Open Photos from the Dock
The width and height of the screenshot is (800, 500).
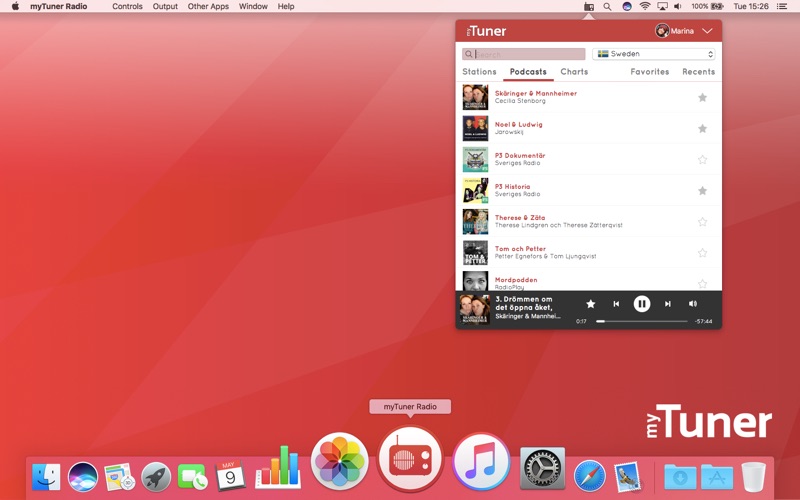pos(339,462)
